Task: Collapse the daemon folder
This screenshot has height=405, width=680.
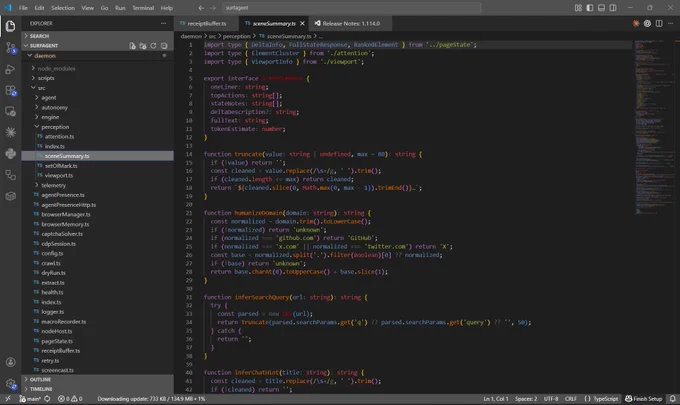Action: pos(98,56)
